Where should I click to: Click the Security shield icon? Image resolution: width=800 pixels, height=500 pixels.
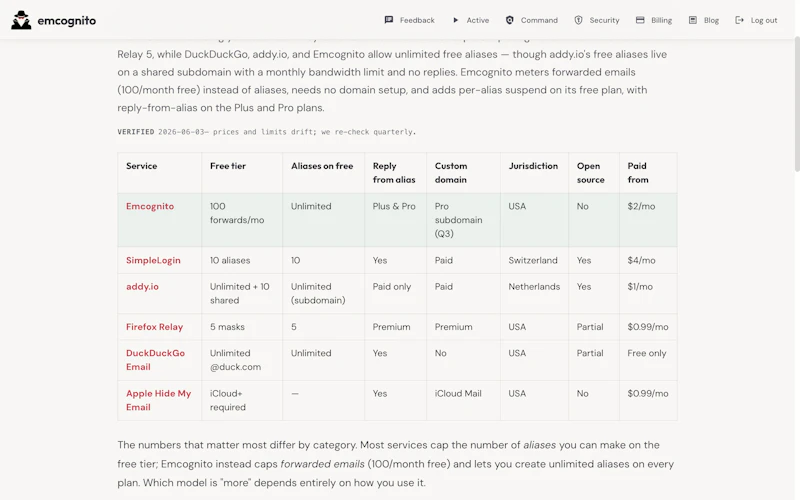(x=579, y=20)
